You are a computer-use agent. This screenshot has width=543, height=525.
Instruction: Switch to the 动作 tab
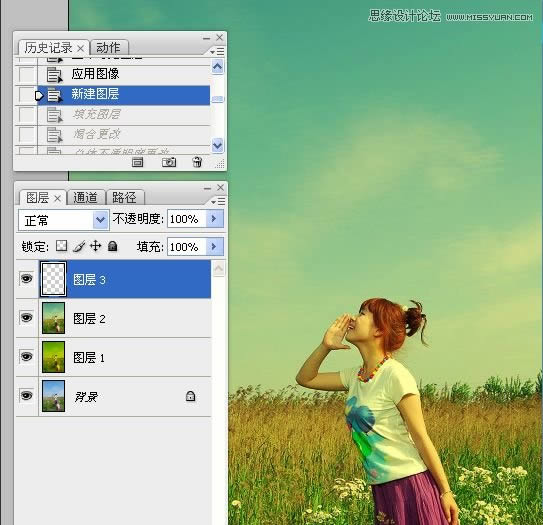108,47
